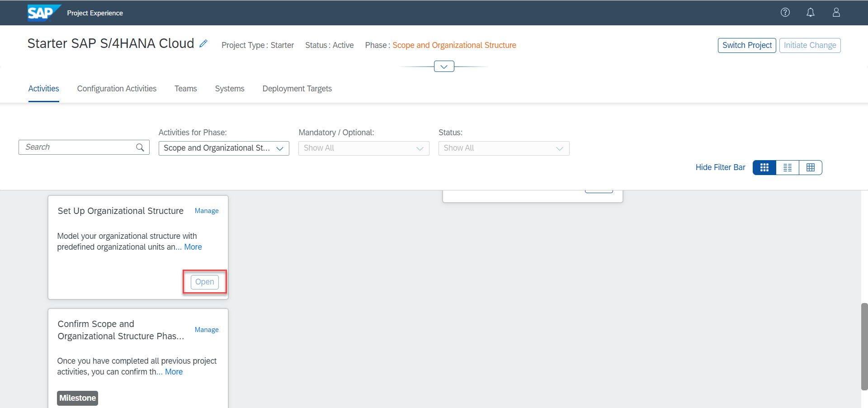Viewport: 868px width, 408px height.
Task: Open Status filter dropdown
Action: (x=504, y=148)
